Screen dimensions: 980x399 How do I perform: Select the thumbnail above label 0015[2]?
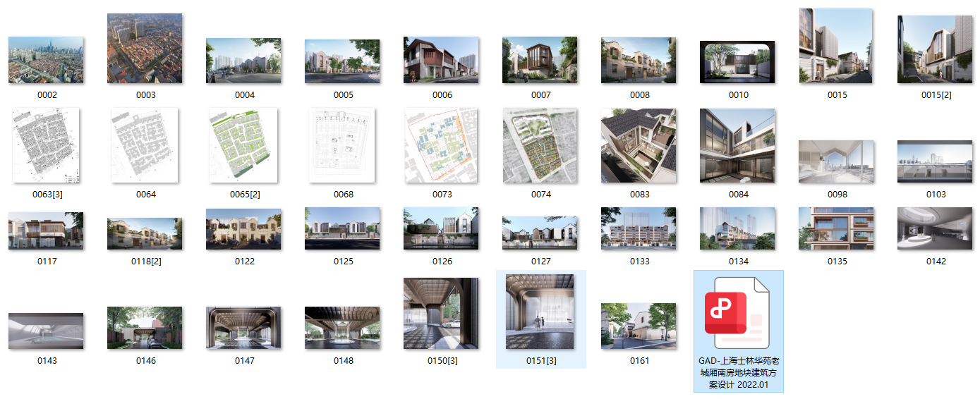tap(935, 50)
